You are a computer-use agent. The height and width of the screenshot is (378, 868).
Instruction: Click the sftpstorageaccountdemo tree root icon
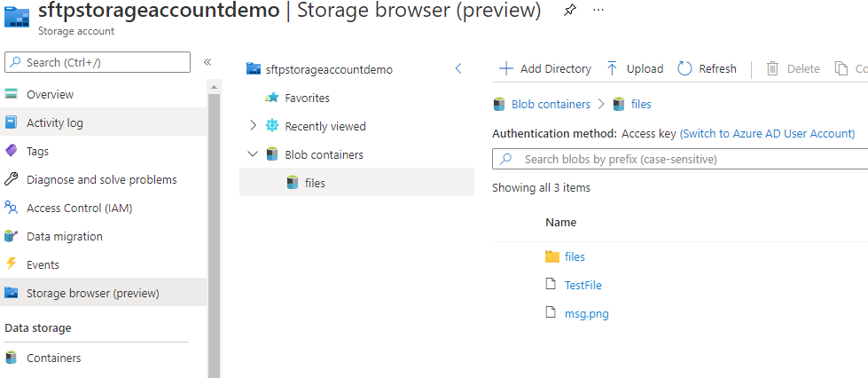pos(254,69)
